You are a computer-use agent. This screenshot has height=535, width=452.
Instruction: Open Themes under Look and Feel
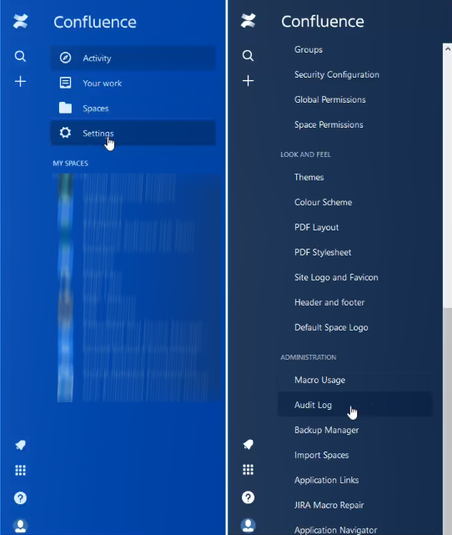309,177
